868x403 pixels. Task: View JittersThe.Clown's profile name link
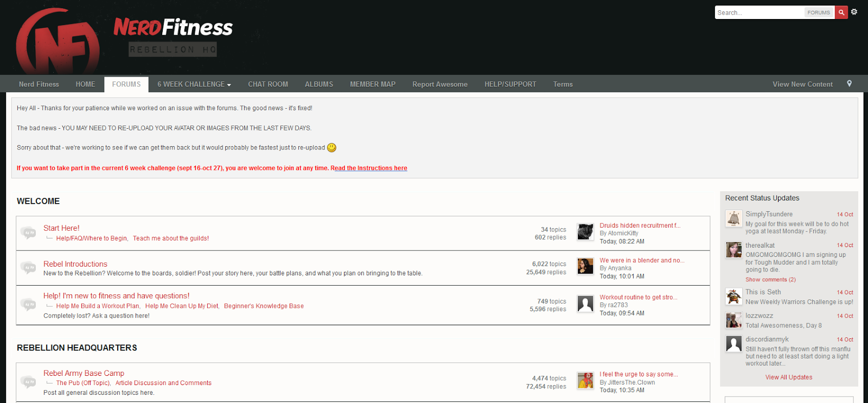pos(631,382)
